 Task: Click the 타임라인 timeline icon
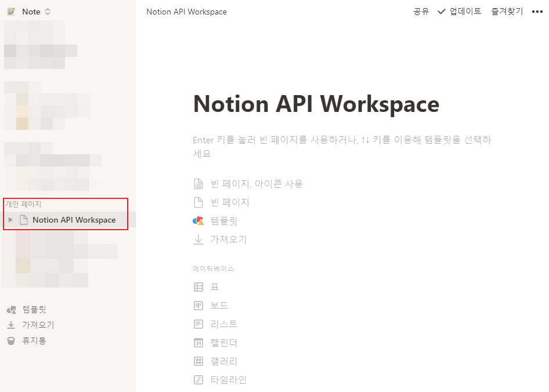pos(198,380)
